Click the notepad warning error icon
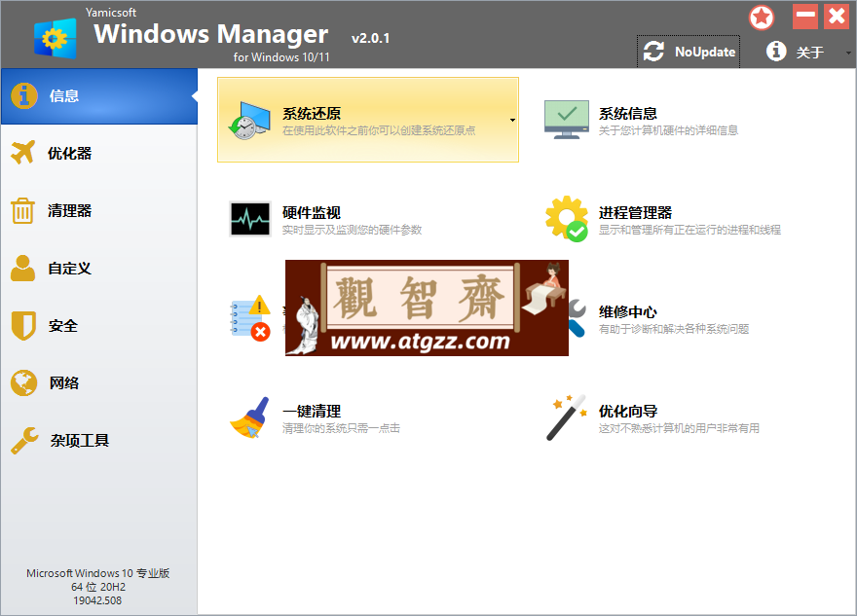The image size is (857, 616). (250, 318)
